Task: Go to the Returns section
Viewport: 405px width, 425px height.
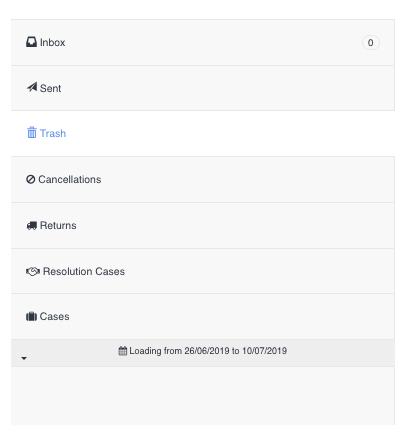Action: pyautogui.click(x=203, y=225)
